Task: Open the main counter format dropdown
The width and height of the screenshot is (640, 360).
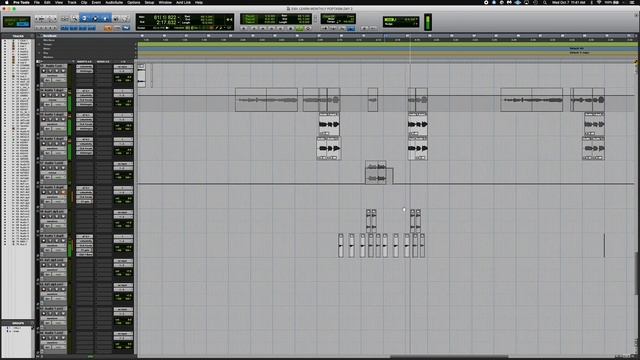Action: [x=179, y=18]
